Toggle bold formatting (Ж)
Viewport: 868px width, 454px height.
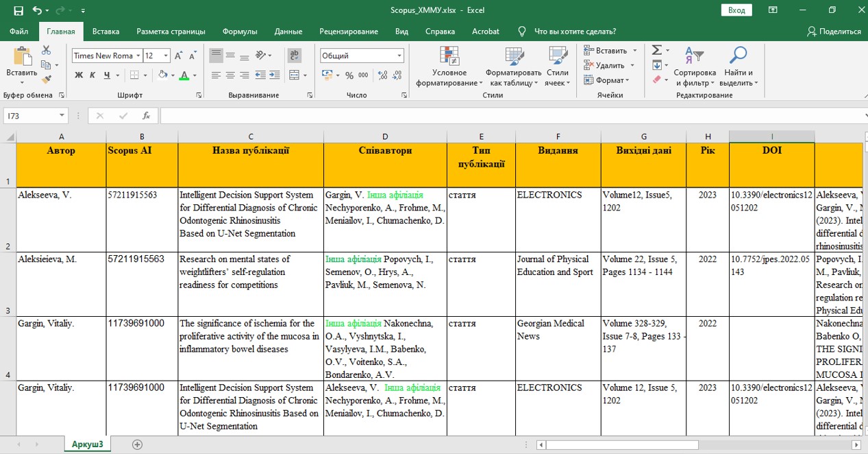(x=79, y=75)
